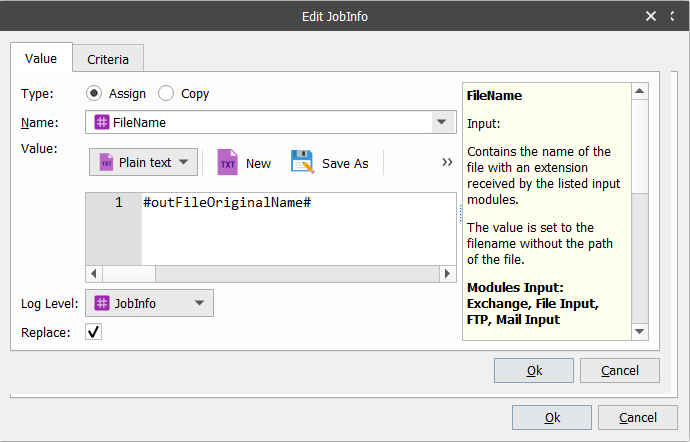This screenshot has width=690, height=442.
Task: Open the Log Level JobInfo dropdown
Action: click(149, 303)
